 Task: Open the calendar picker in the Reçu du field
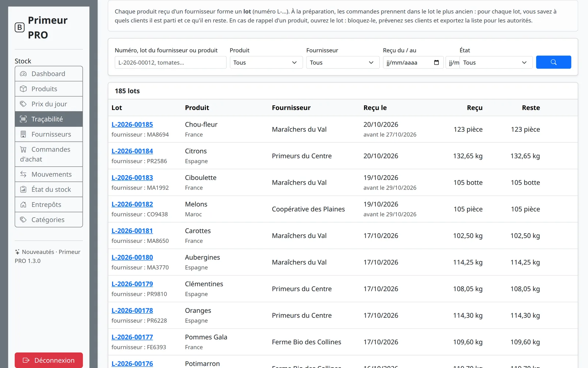pos(436,63)
